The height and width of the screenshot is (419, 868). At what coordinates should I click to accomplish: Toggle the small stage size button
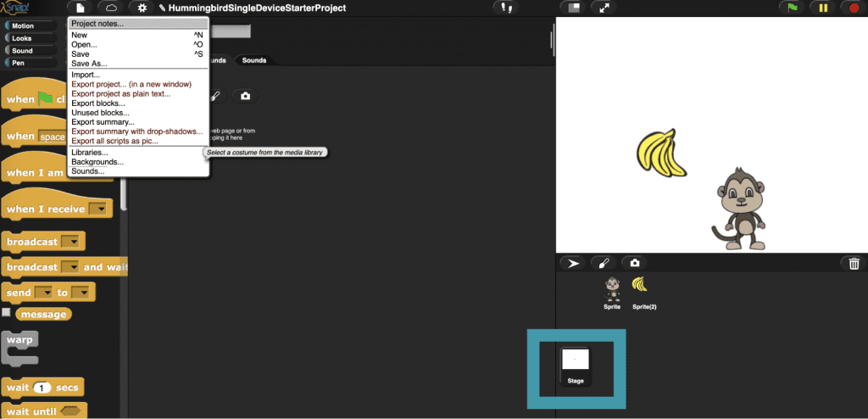574,8
